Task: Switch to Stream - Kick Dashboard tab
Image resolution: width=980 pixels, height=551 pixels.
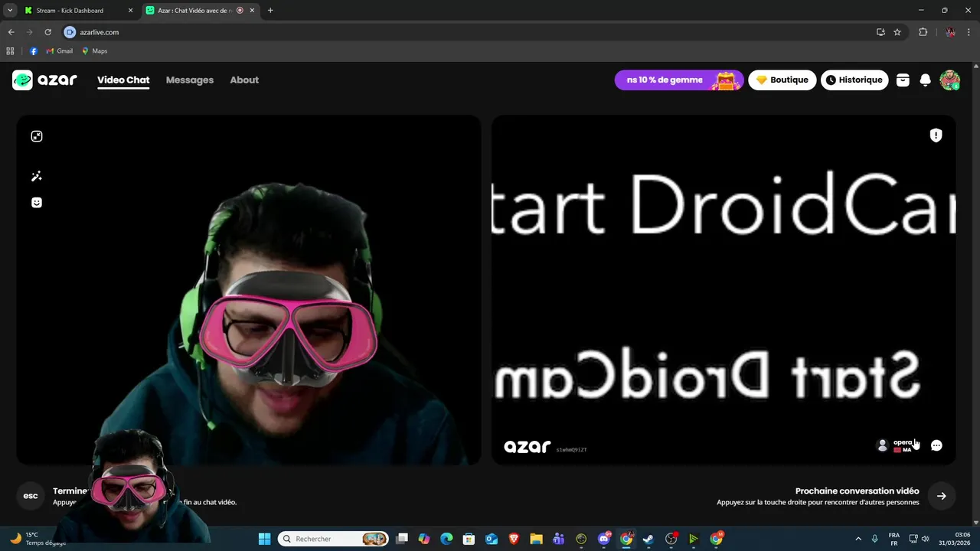Action: (77, 11)
